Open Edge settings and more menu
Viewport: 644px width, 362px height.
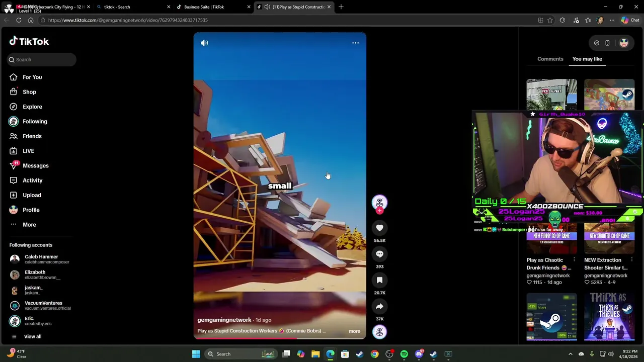[x=612, y=20]
